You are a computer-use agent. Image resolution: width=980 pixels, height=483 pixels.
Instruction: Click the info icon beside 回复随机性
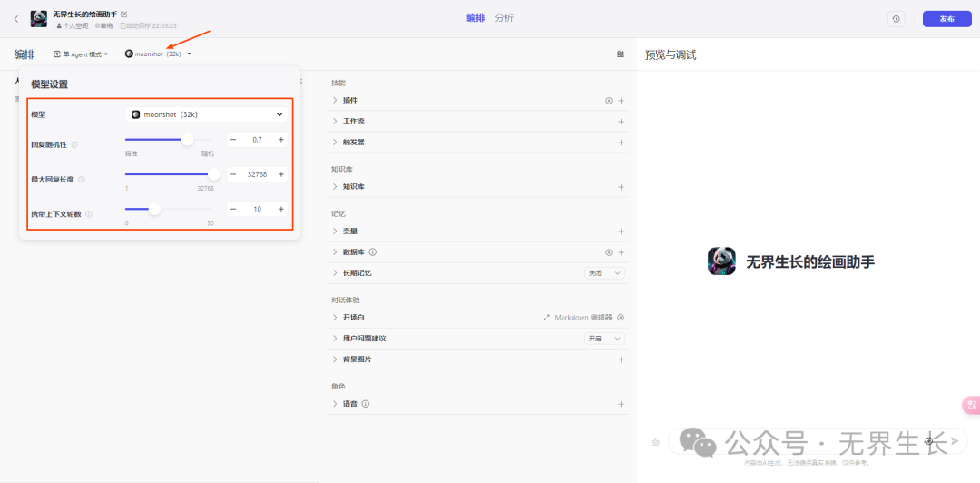tap(74, 144)
